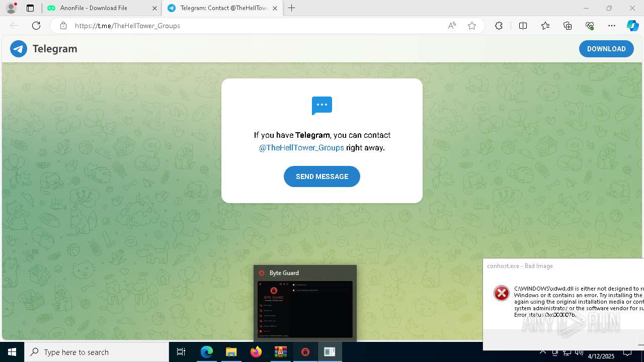
Task: Select Byte Guard taskbar icon
Action: pos(305,352)
